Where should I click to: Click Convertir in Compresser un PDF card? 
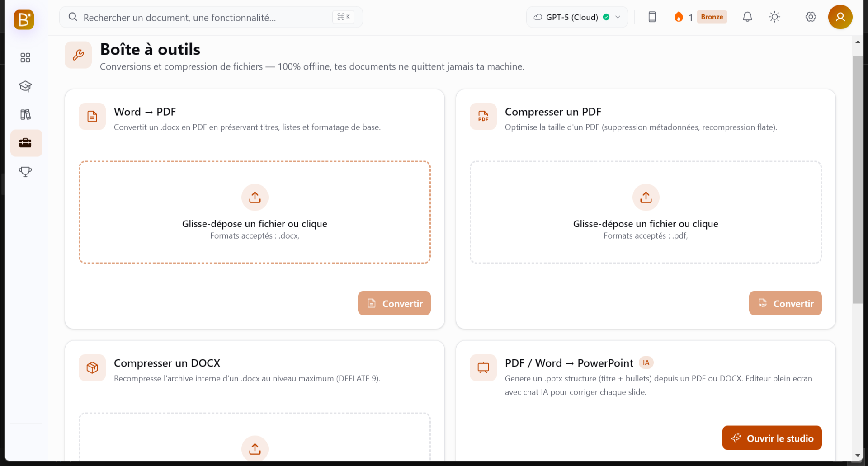coord(785,303)
